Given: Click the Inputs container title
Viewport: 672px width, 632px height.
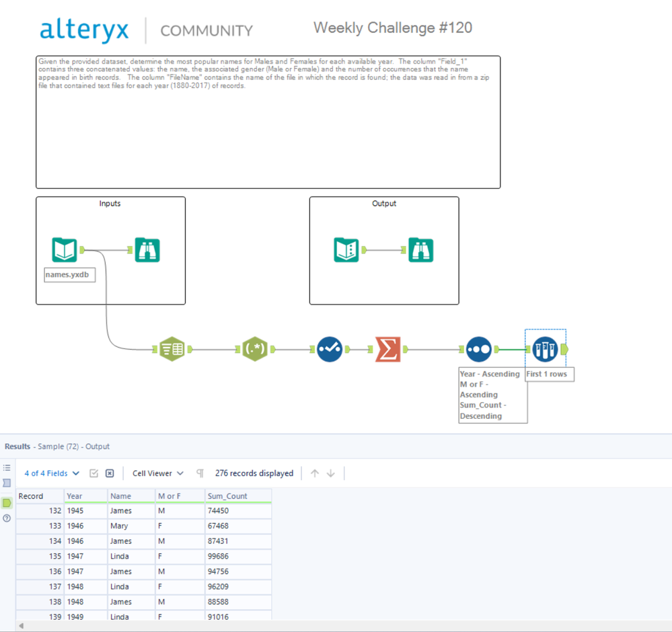Looking at the screenshot, I should coord(110,203).
